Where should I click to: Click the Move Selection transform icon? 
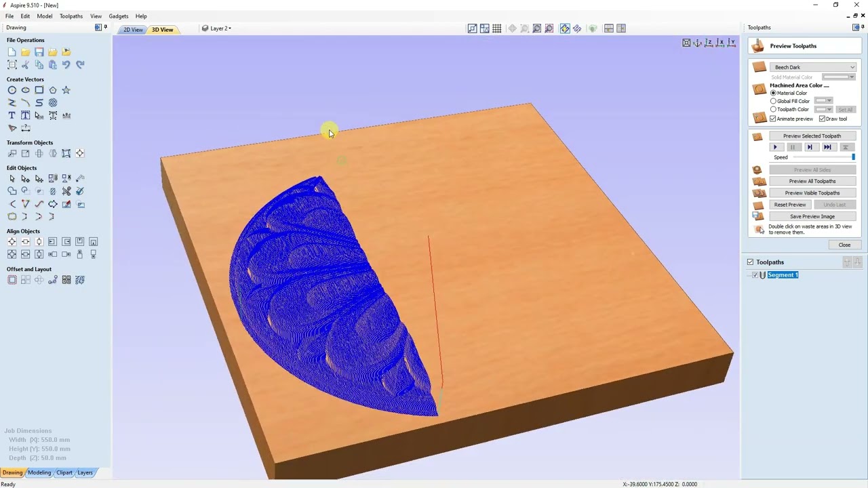pyautogui.click(x=12, y=154)
